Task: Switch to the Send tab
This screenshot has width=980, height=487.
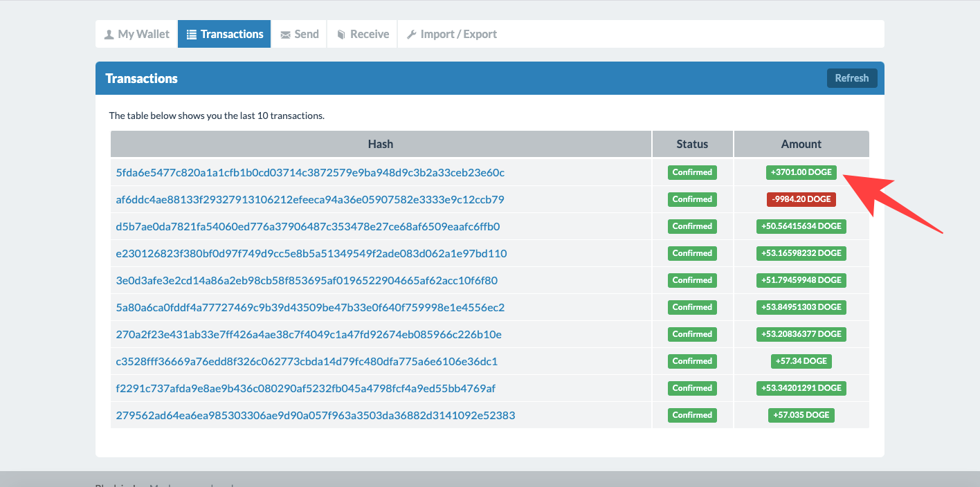Action: pyautogui.click(x=299, y=34)
